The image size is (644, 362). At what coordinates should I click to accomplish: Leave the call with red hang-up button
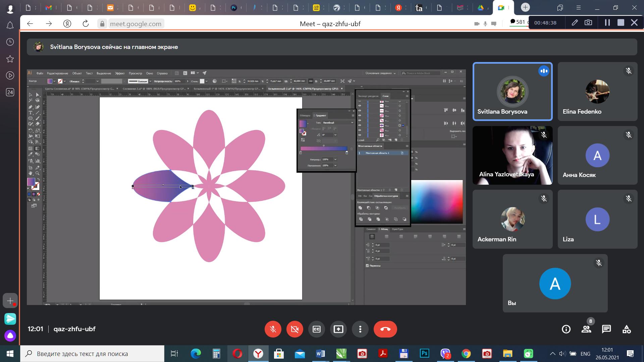[x=385, y=329]
